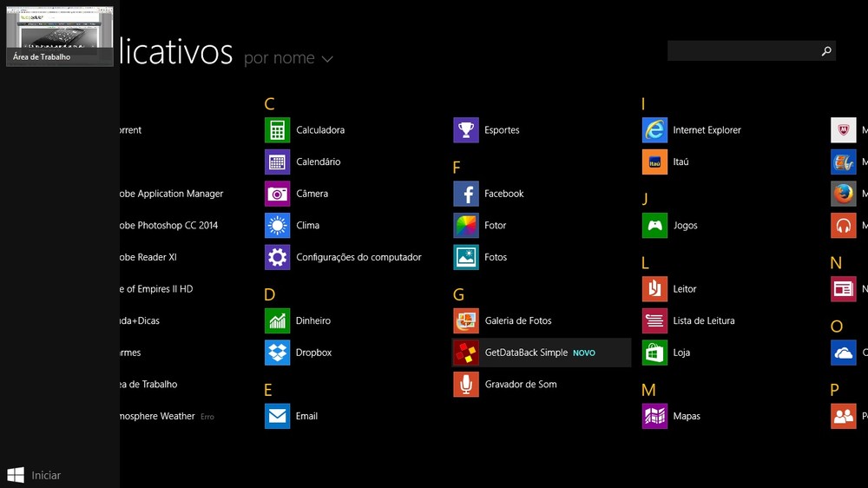Open the Calculadora app icon

click(277, 130)
